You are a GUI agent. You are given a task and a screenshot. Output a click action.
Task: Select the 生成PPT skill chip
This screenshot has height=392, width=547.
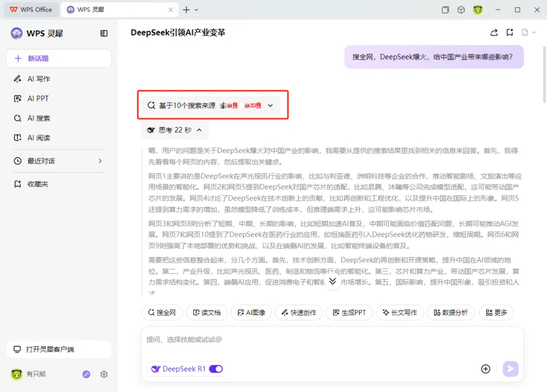349,312
